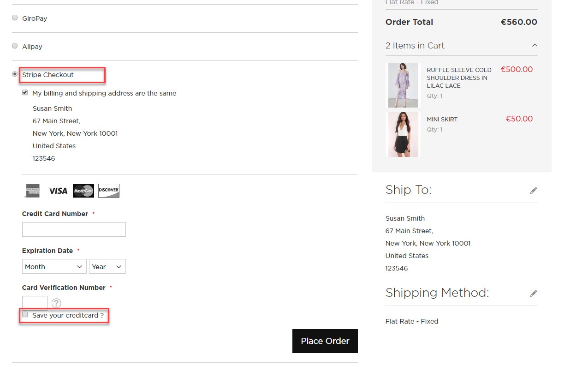The width and height of the screenshot is (588, 367).
Task: Click the American Express card icon
Action: click(x=31, y=190)
